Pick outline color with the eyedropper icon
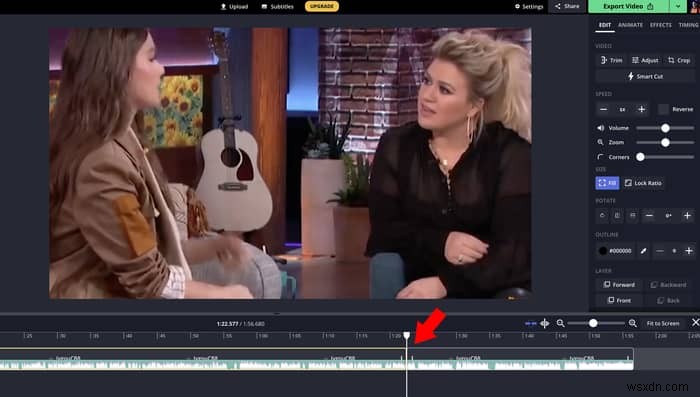700x397 pixels. tap(643, 251)
